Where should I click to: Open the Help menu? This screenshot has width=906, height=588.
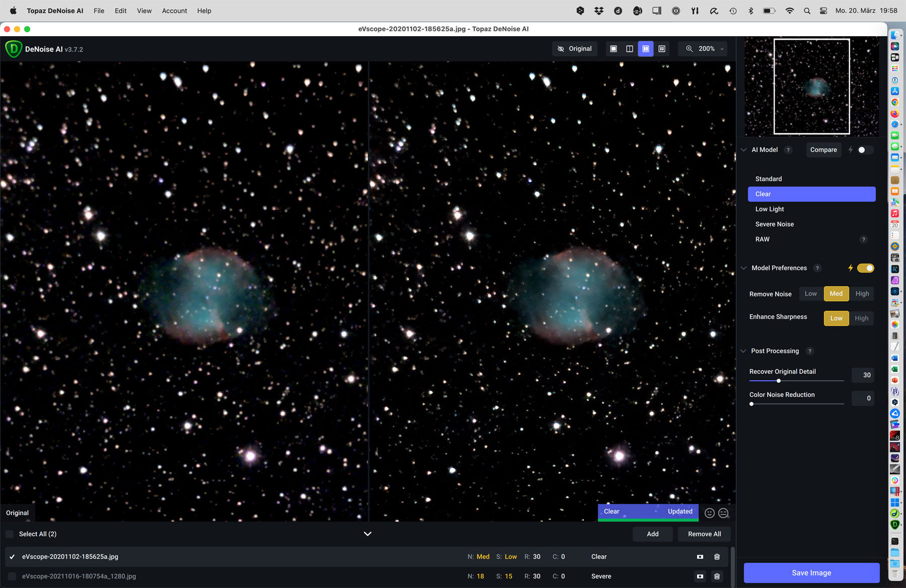tap(204, 11)
